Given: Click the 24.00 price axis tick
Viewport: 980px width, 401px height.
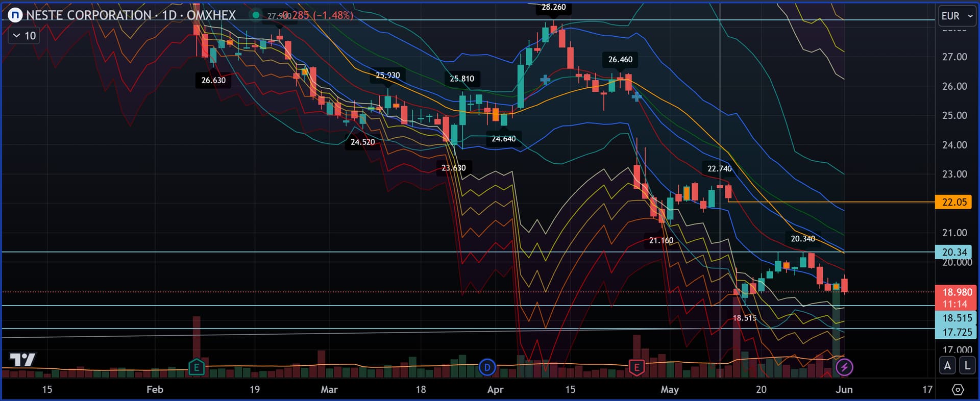Looking at the screenshot, I should pos(954,145).
